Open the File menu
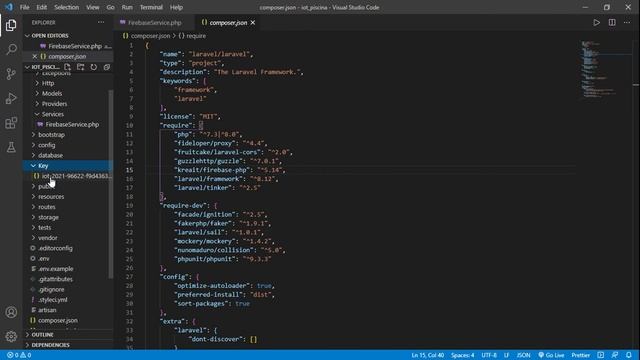The height and width of the screenshot is (360, 640). point(24,7)
